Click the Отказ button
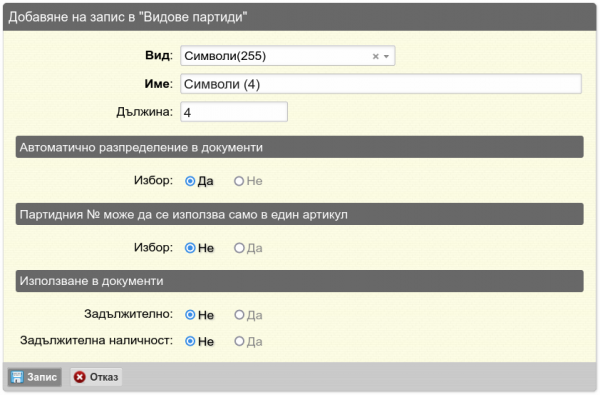 click(96, 377)
